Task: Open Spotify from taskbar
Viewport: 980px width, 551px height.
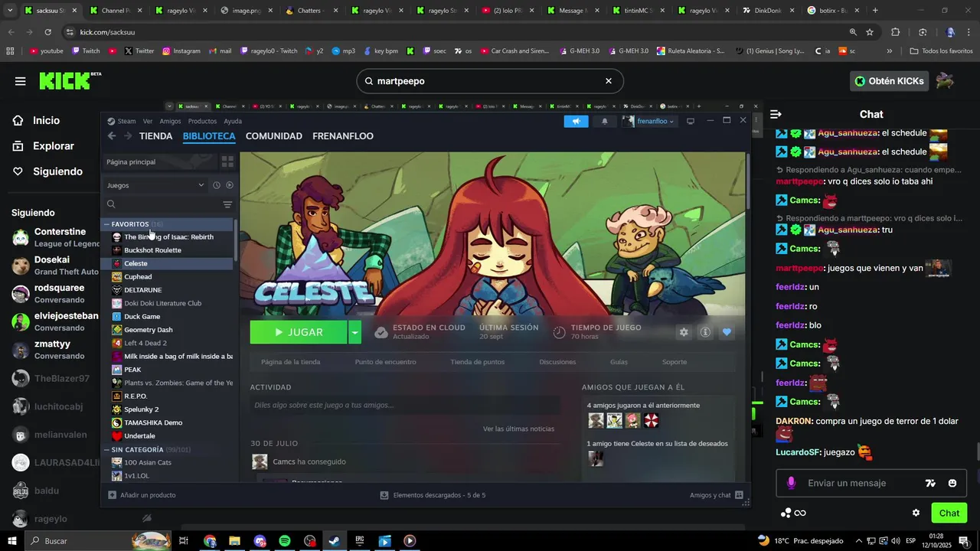Action: 285,541
